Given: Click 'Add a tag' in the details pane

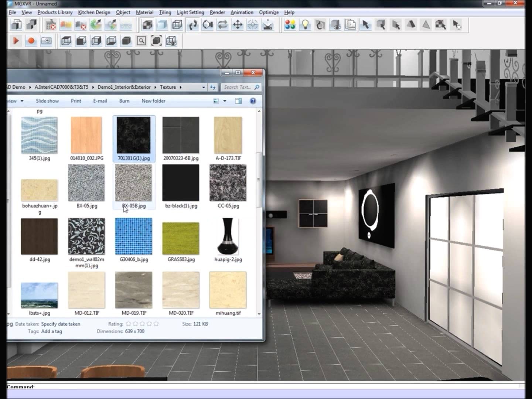Looking at the screenshot, I should (x=52, y=331).
